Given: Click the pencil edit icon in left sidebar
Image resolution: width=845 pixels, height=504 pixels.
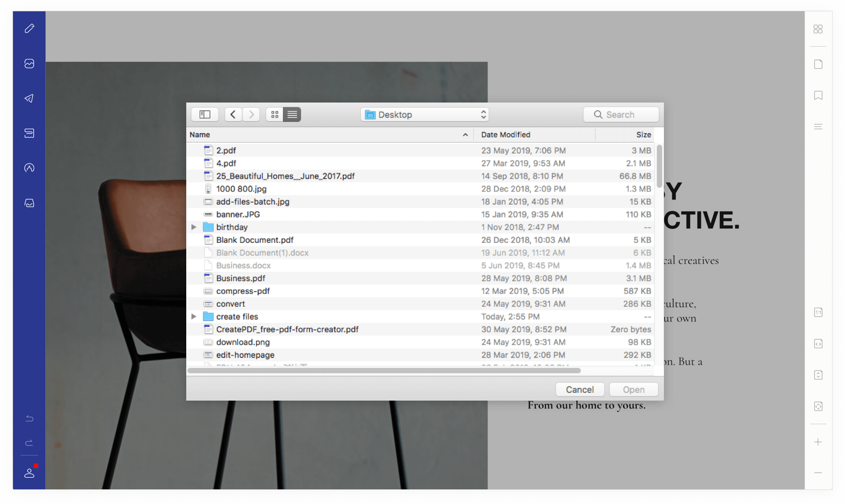Looking at the screenshot, I should coord(29,28).
